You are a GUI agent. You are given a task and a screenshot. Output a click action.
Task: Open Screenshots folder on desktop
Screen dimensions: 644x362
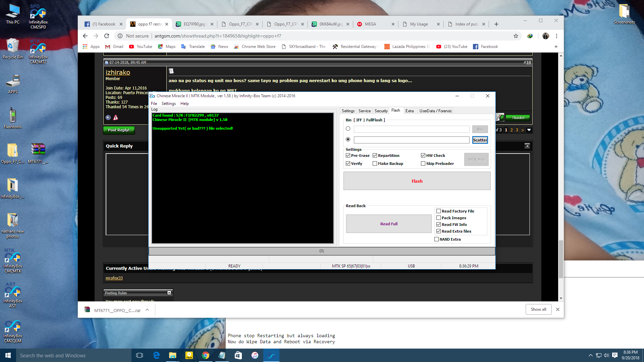pos(624,14)
